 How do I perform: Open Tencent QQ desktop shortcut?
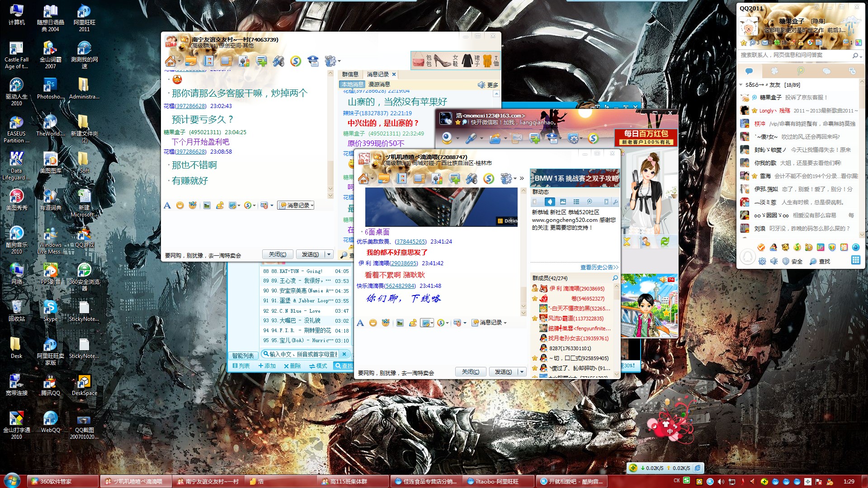point(50,385)
